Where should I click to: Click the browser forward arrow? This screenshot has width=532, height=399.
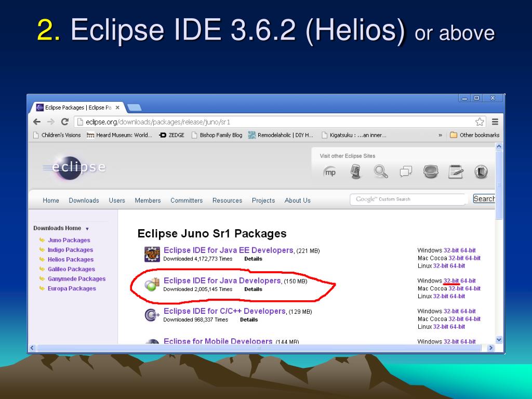click(x=51, y=122)
